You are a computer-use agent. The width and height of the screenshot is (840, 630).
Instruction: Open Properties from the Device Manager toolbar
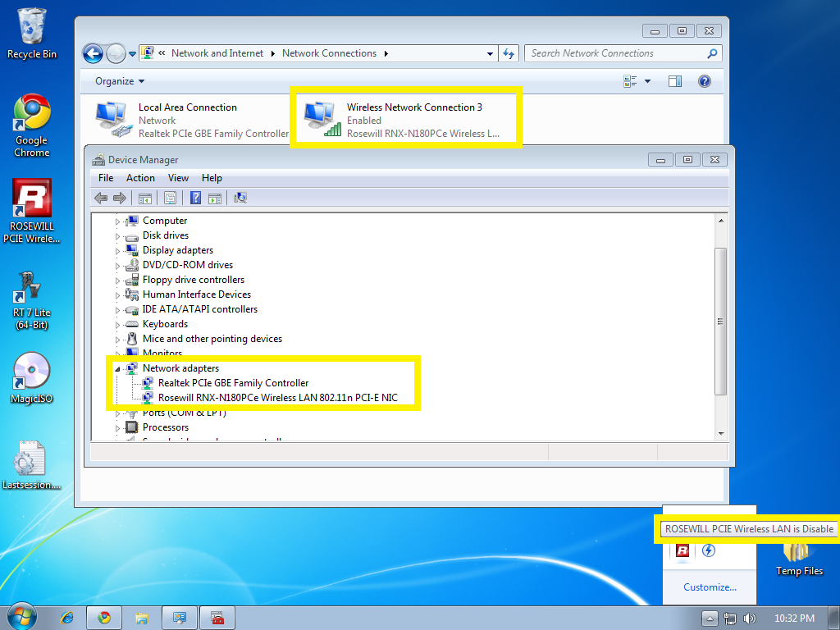click(x=171, y=199)
